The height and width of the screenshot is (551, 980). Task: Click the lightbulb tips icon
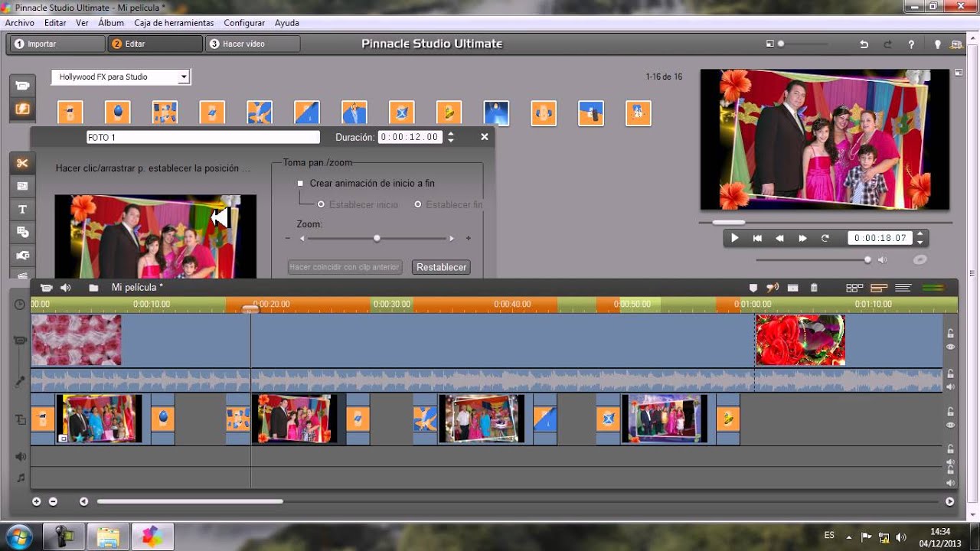[937, 44]
